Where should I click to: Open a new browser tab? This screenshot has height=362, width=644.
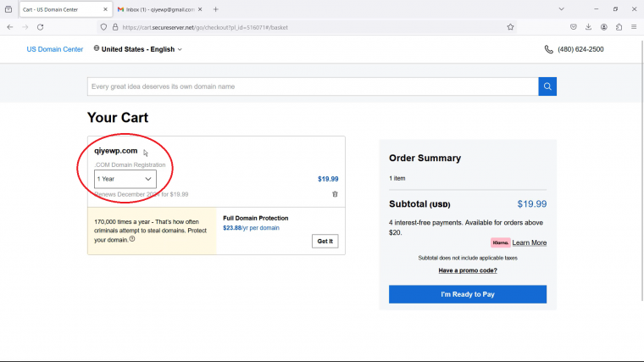pos(215,9)
